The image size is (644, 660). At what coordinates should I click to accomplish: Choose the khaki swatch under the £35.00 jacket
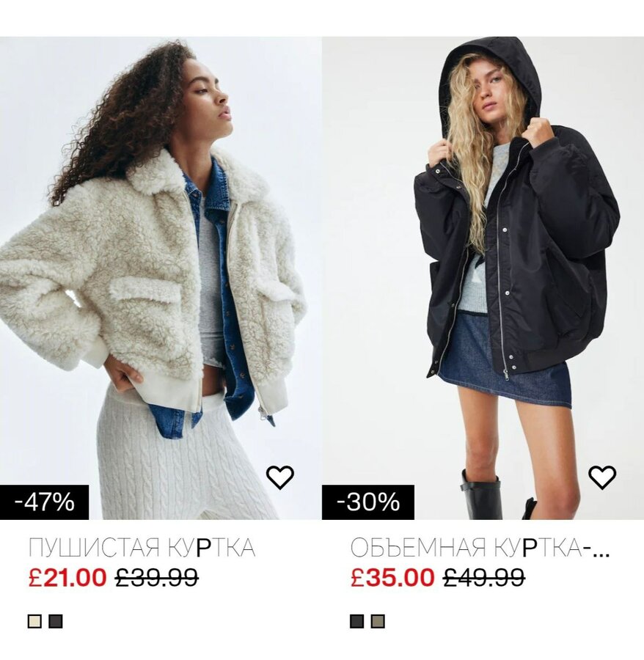[x=378, y=621]
